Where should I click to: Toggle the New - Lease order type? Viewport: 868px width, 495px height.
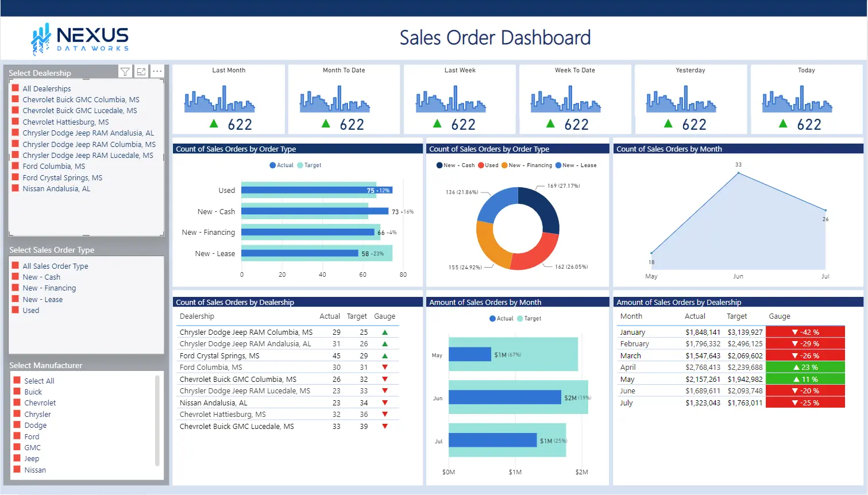[x=16, y=299]
